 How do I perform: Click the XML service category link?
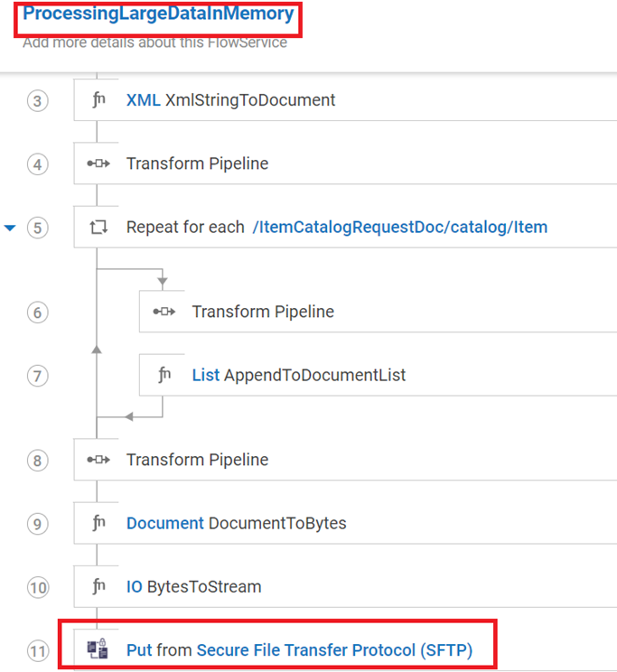(x=144, y=100)
